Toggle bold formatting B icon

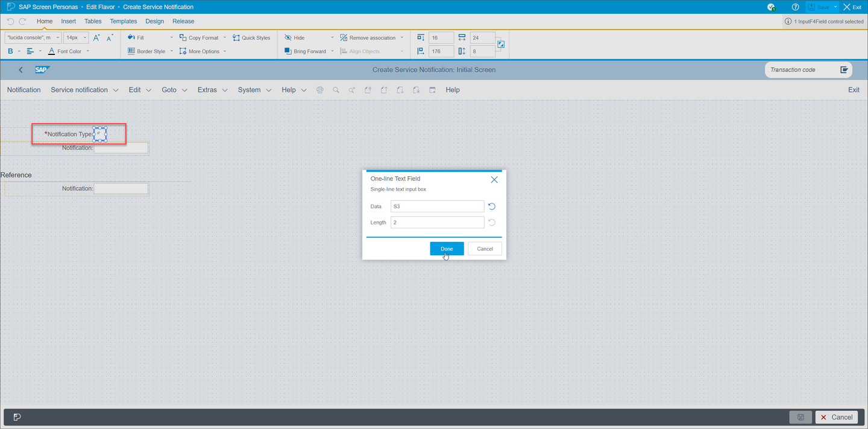10,51
